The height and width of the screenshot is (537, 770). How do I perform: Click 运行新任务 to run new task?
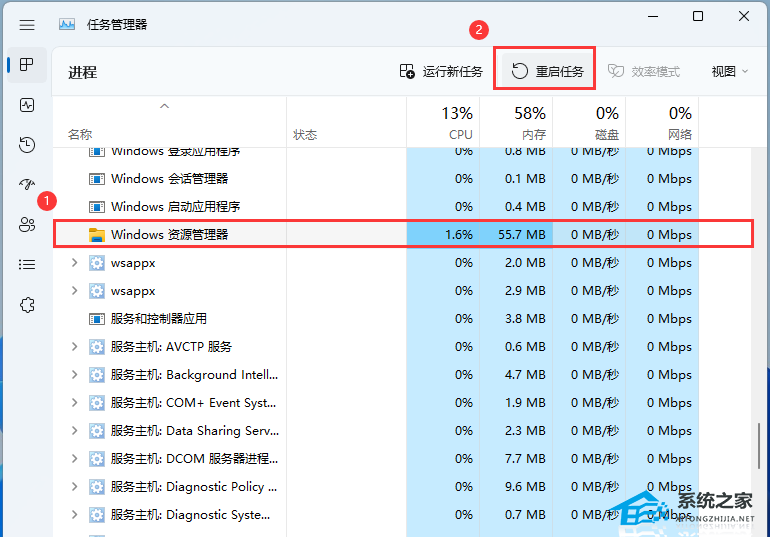(x=441, y=71)
